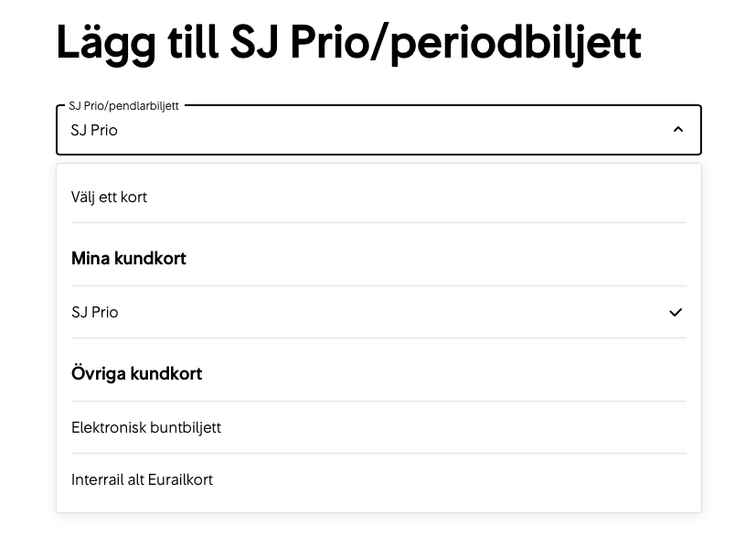Click the small SJ Prio/pendlarbiljett field label

(x=123, y=105)
